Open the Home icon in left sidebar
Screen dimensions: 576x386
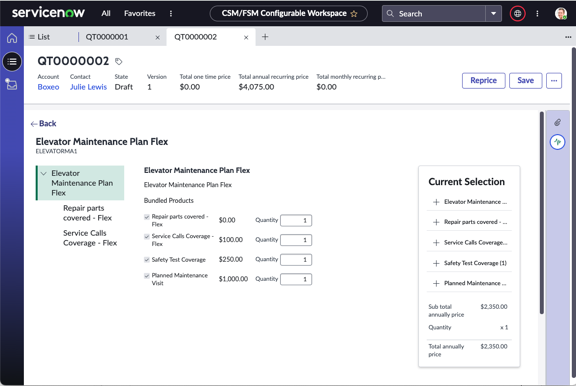tap(12, 37)
